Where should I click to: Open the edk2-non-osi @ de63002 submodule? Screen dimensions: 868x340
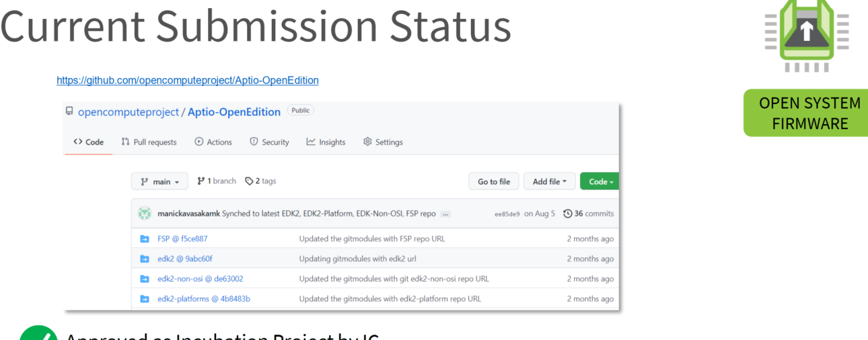click(201, 279)
